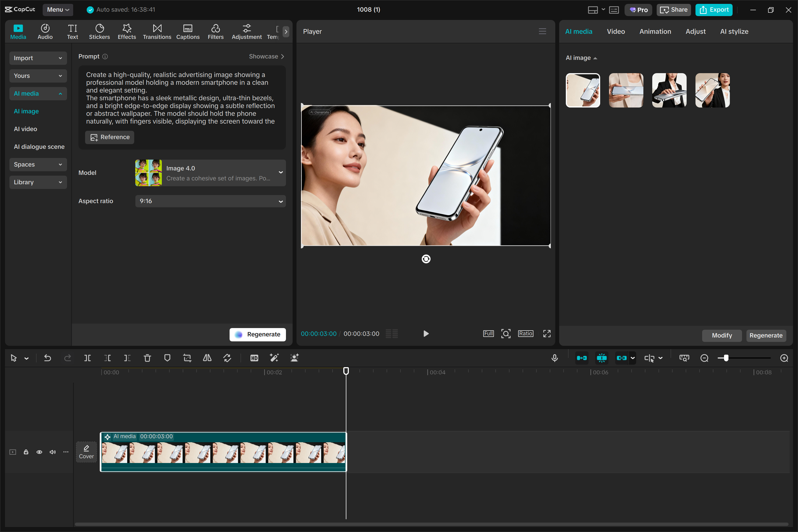Viewport: 798px width, 532px height.
Task: Crop the selected clip
Action: point(187,358)
